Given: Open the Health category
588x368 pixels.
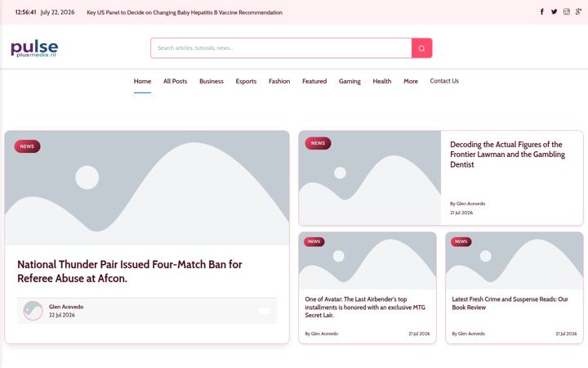Looking at the screenshot, I should tap(382, 81).
